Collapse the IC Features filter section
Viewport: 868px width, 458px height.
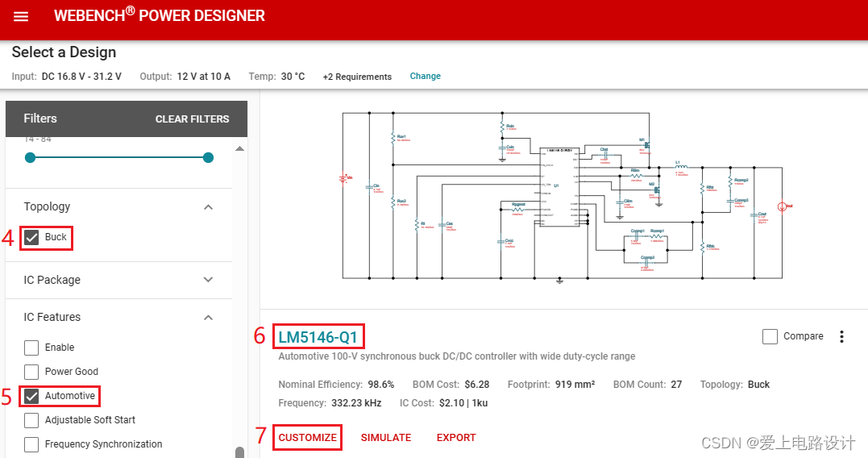point(208,318)
